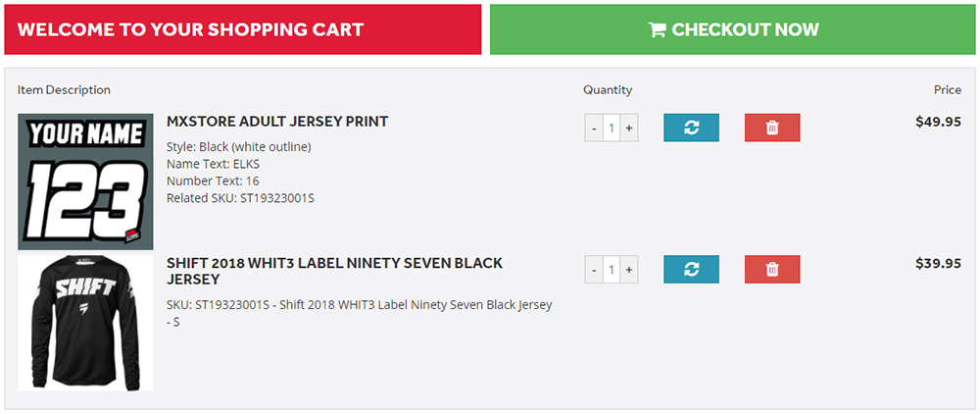Open the Shift 2018 WHIT3 Label jersey link
Image resolution: width=980 pixels, height=414 pixels.
point(334,271)
